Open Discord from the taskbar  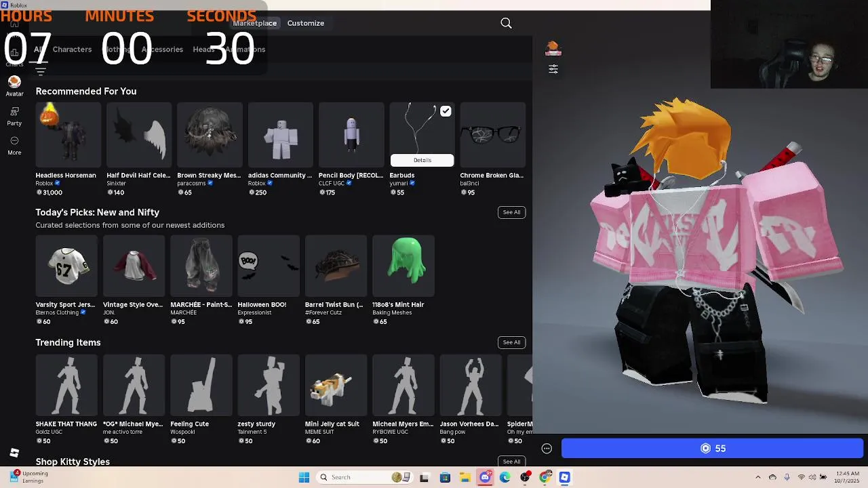485,477
